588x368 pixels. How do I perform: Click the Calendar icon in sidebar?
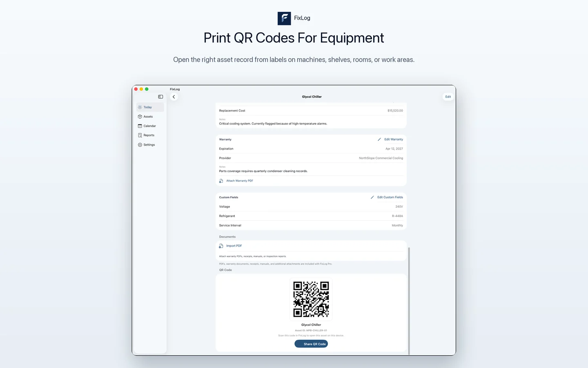tap(140, 126)
